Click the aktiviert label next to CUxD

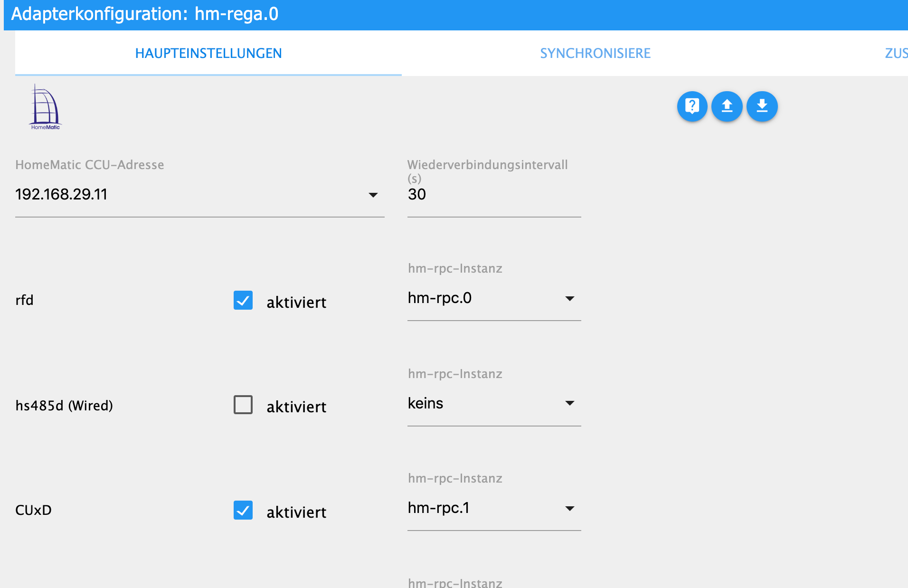pyautogui.click(x=296, y=512)
